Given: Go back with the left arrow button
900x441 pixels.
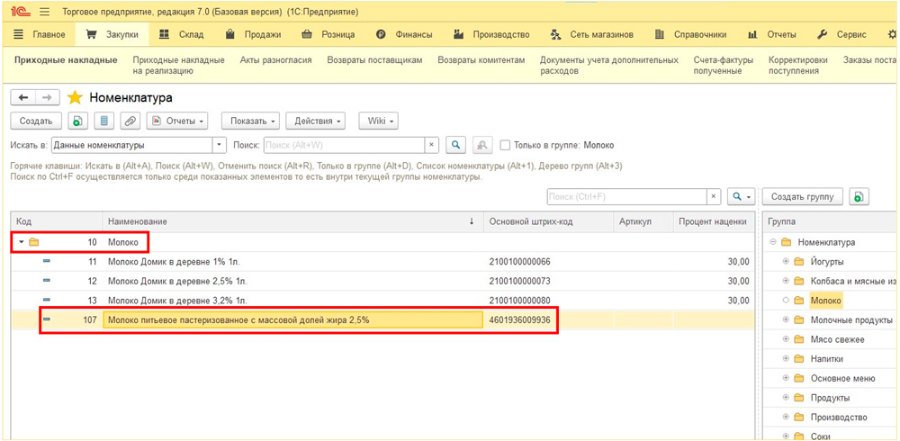Looking at the screenshot, I should coord(23,98).
